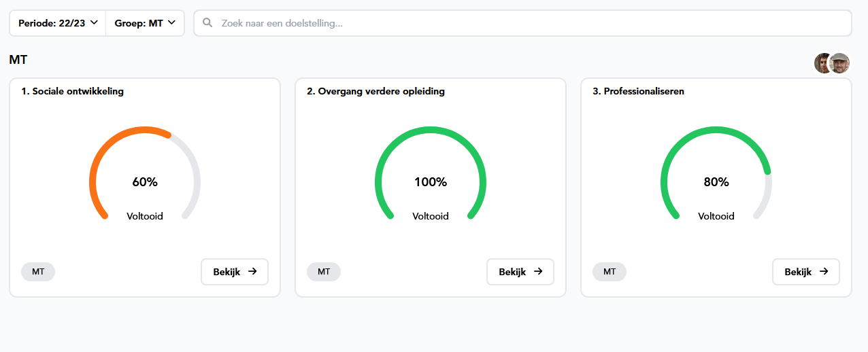The width and height of the screenshot is (868, 352).
Task: Click the MT tag on Sociale ontwikkeling card
Action: pos(38,272)
